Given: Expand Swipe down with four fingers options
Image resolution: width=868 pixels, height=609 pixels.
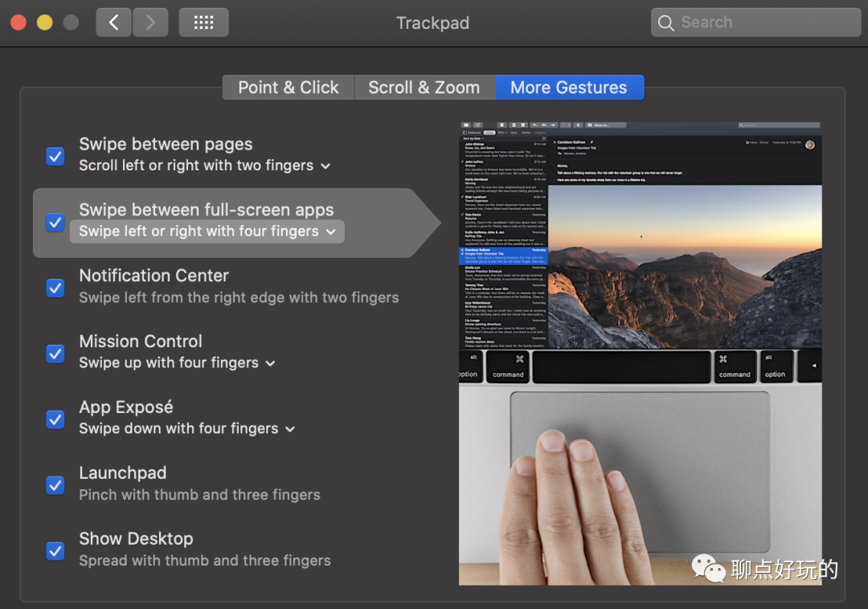Looking at the screenshot, I should pos(187,429).
